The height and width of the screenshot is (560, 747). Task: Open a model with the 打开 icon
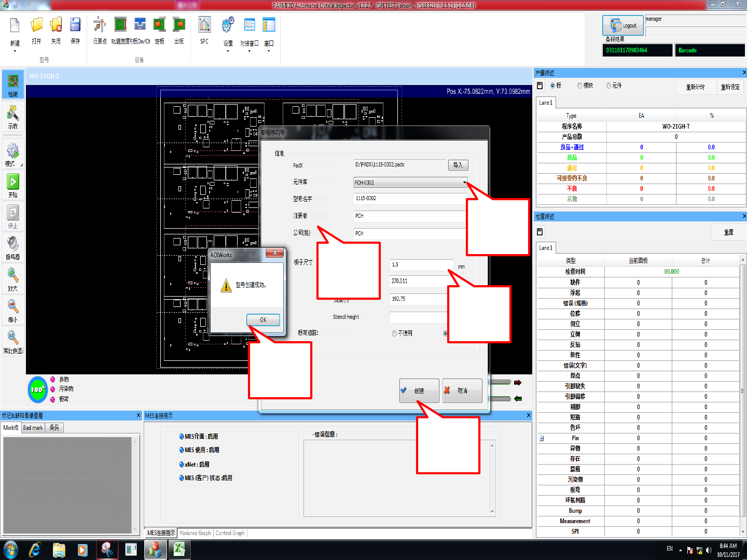(x=36, y=26)
